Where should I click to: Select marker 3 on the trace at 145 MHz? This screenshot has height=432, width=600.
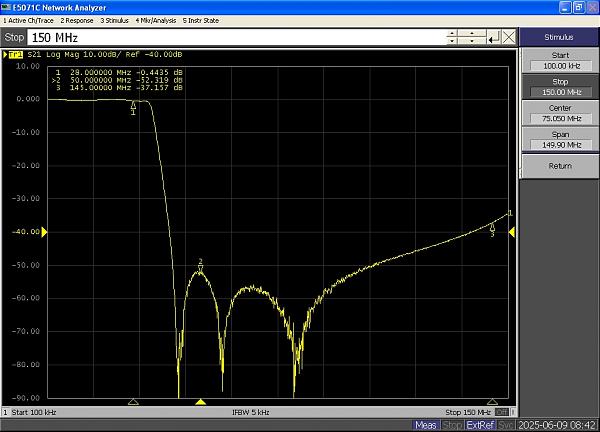[492, 229]
